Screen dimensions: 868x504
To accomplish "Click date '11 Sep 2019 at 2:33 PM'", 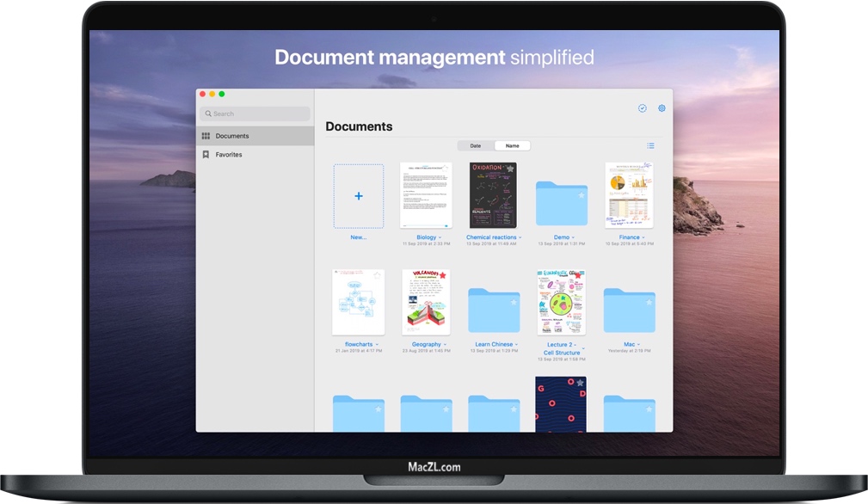I will pos(426,244).
